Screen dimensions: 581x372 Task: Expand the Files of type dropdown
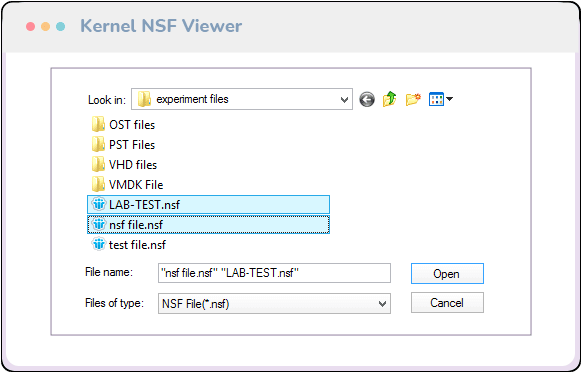(382, 304)
